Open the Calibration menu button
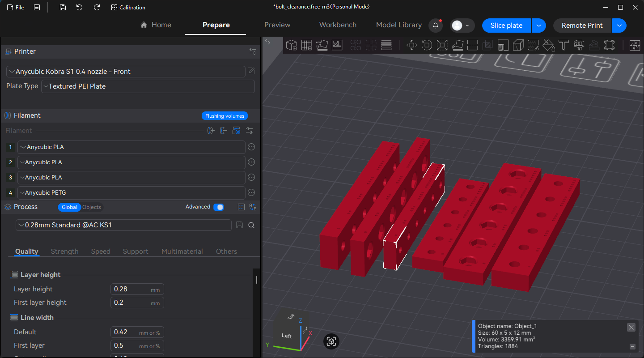644x358 pixels. tap(128, 8)
